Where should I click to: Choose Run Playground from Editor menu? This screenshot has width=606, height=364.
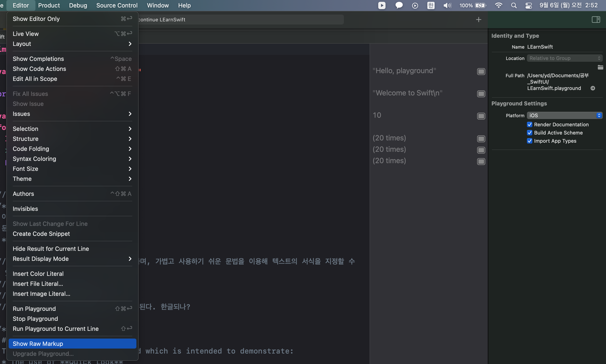pyautogui.click(x=34, y=309)
